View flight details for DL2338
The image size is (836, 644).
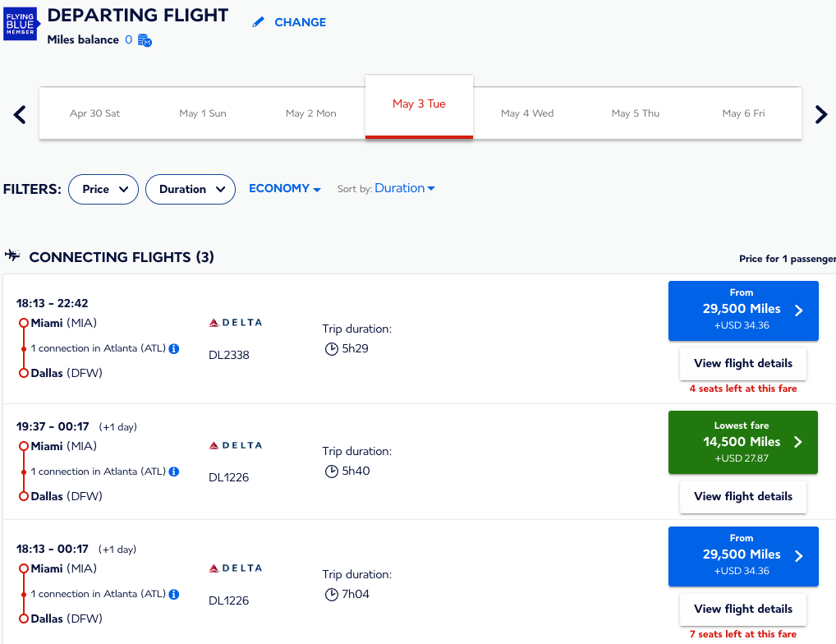(x=743, y=363)
